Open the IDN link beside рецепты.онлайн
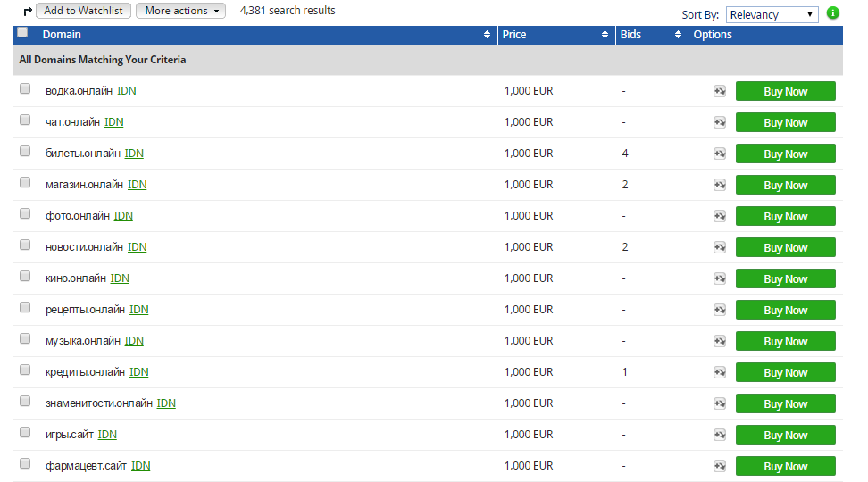Image resolution: width=868 pixels, height=482 pixels. pos(139,310)
